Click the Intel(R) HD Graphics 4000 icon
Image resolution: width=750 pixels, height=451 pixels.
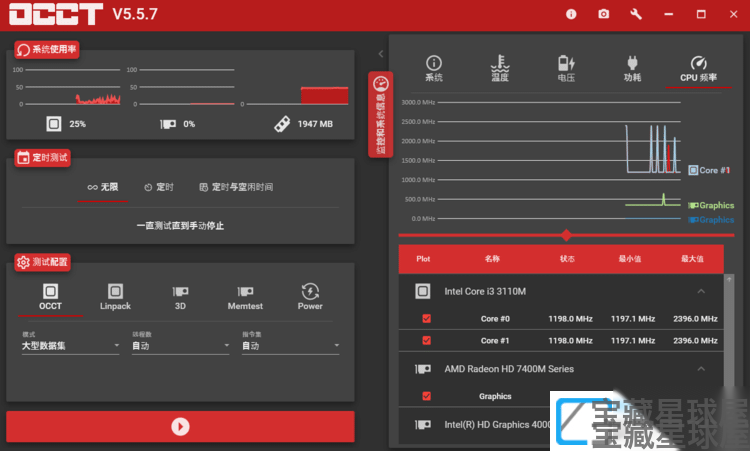[x=422, y=424]
